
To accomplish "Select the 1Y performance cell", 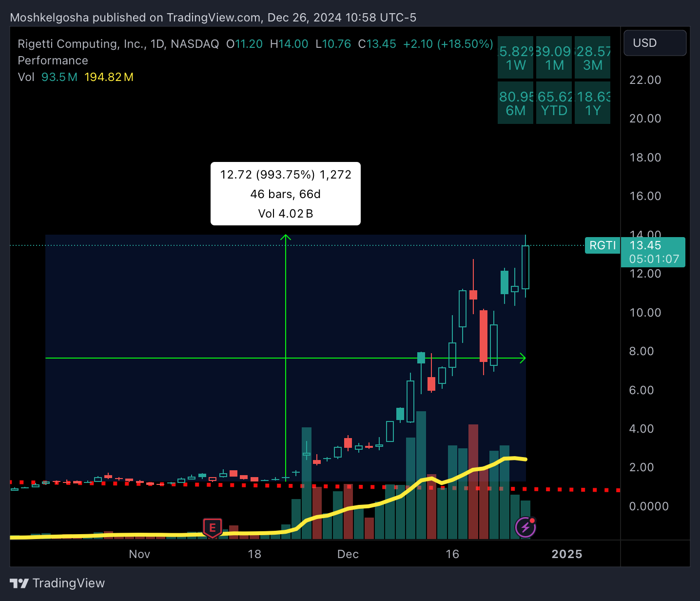I will [x=592, y=103].
